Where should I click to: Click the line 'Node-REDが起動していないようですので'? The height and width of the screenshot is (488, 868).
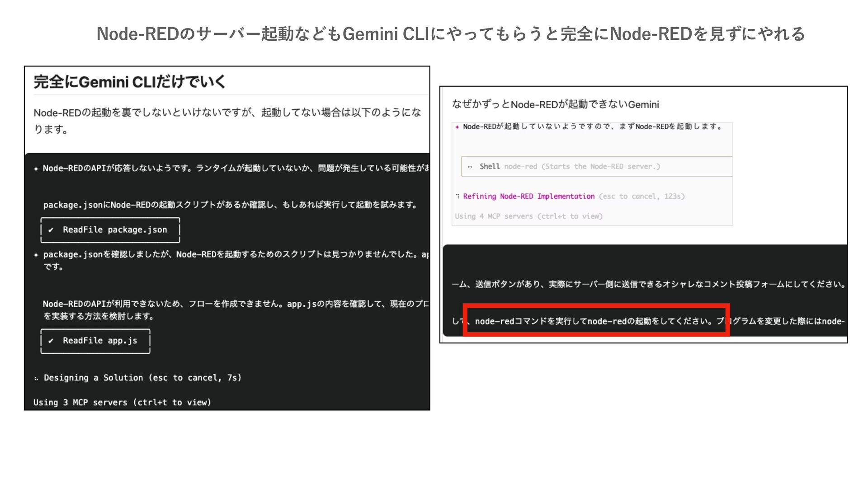(x=593, y=127)
